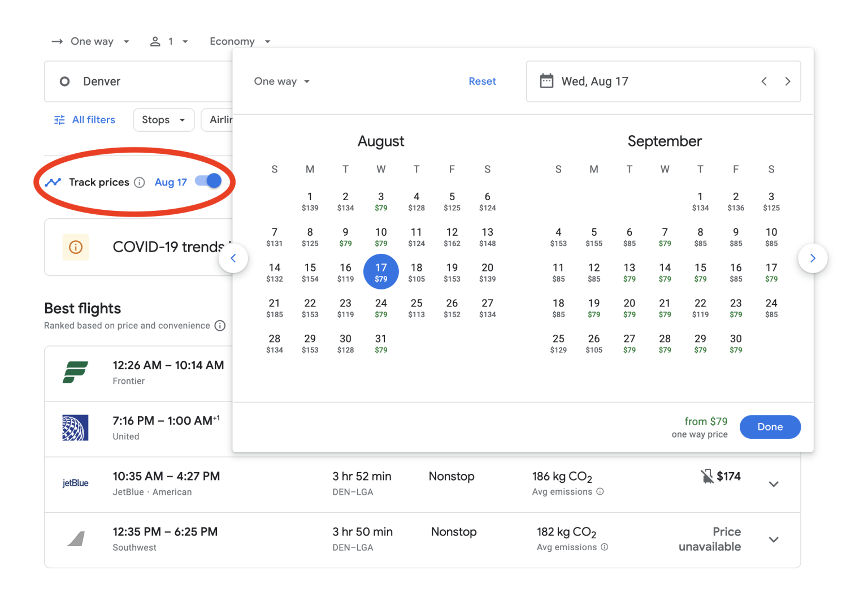868x592 pixels.
Task: Click the passenger person icon
Action: pyautogui.click(x=155, y=41)
